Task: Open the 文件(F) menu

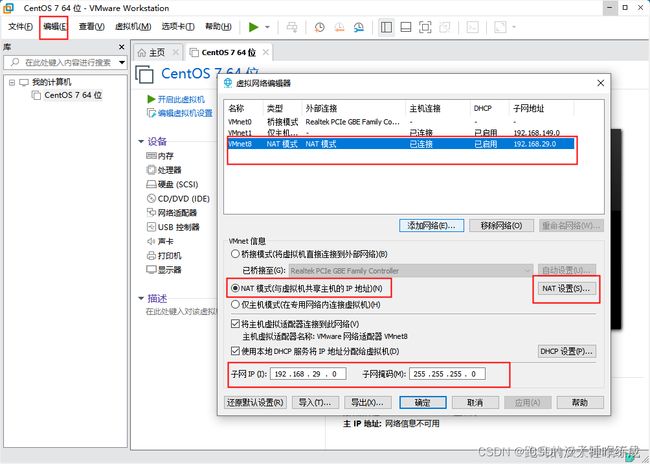Action: coord(20,27)
